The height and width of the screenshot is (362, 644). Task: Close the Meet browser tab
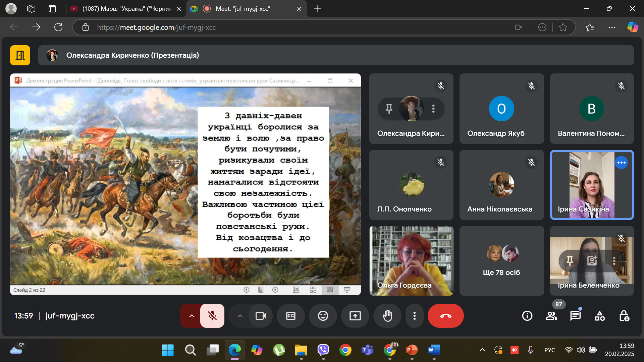(299, 9)
